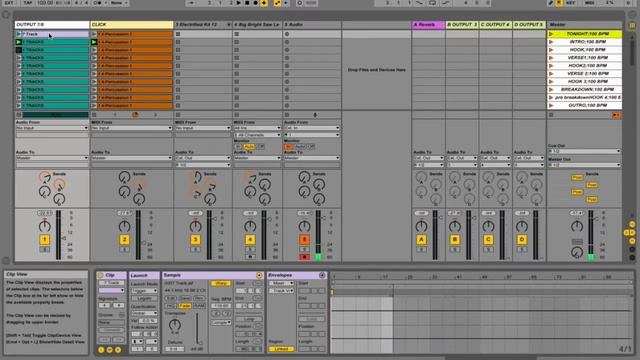Click the Master track header
The image size is (640, 360).
(x=584, y=25)
